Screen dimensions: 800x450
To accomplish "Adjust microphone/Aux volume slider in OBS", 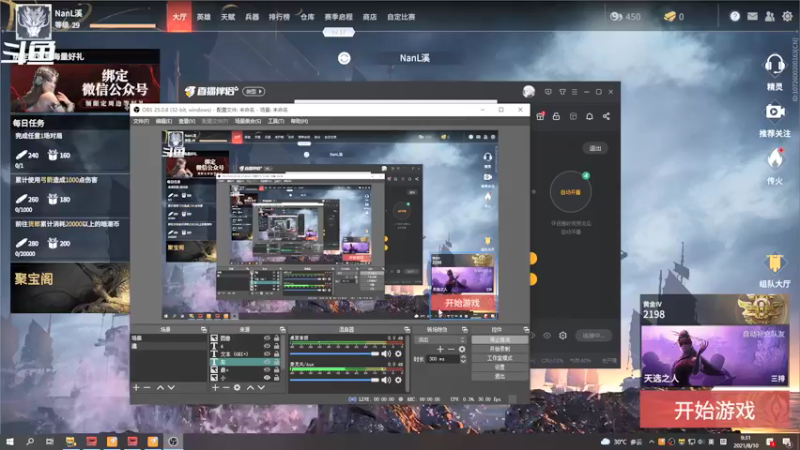I will [334, 380].
